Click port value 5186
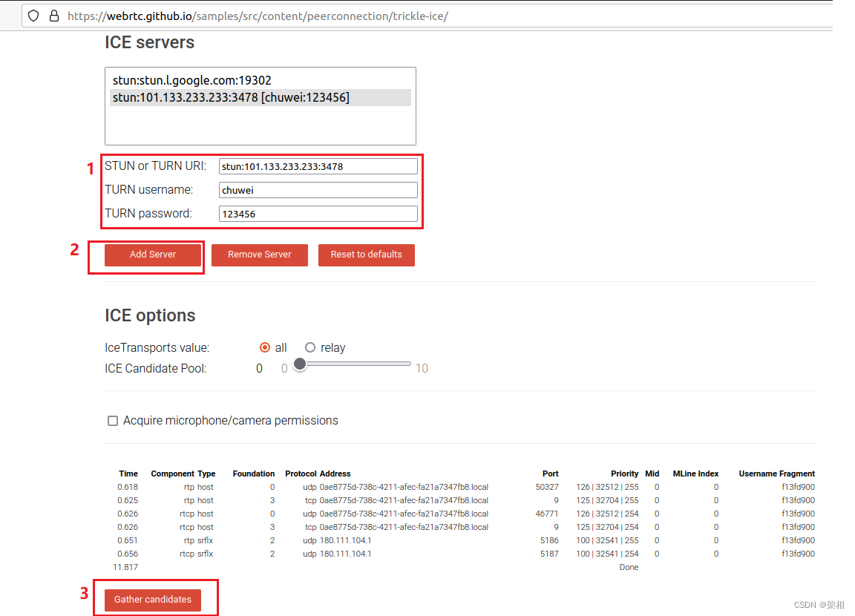 (x=549, y=541)
